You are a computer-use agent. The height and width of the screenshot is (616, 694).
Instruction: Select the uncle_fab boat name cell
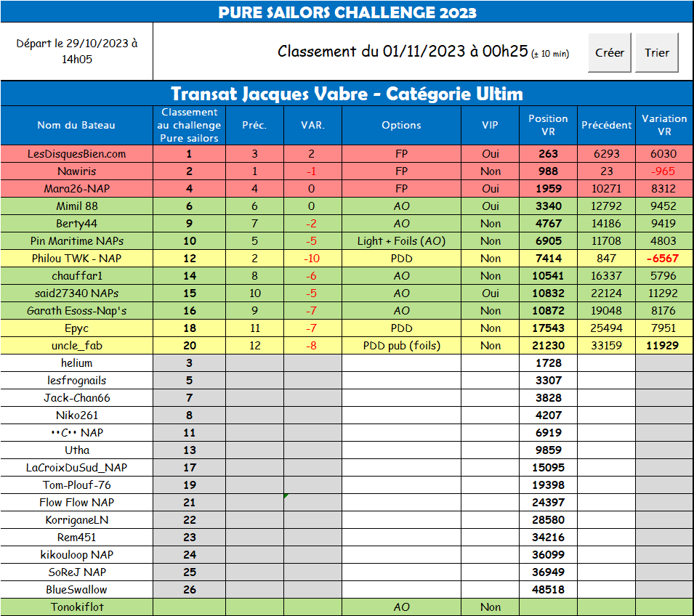(76, 346)
